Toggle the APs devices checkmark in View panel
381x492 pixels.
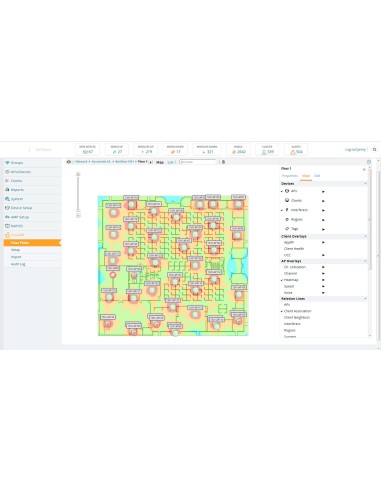(x=282, y=191)
